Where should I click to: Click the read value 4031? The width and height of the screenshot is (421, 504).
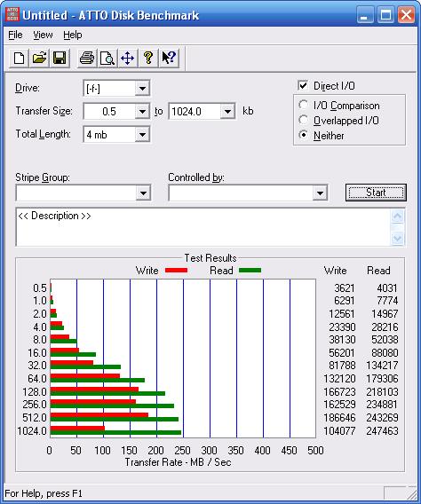tap(387, 288)
